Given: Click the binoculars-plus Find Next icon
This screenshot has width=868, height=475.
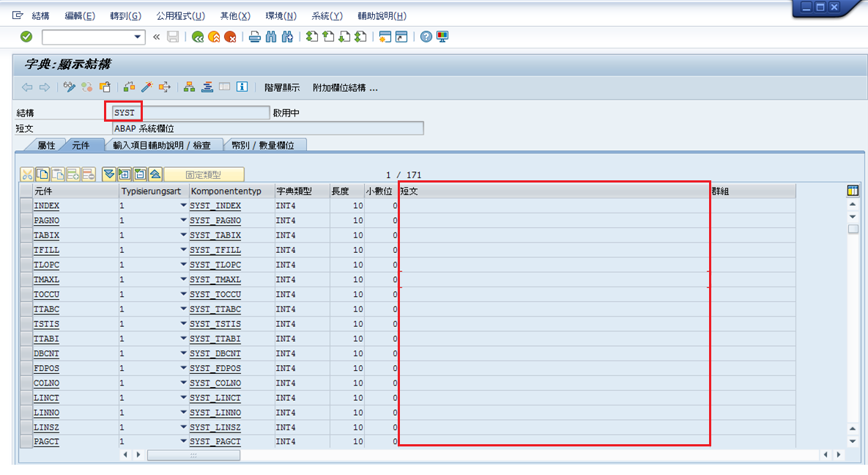Looking at the screenshot, I should (287, 37).
